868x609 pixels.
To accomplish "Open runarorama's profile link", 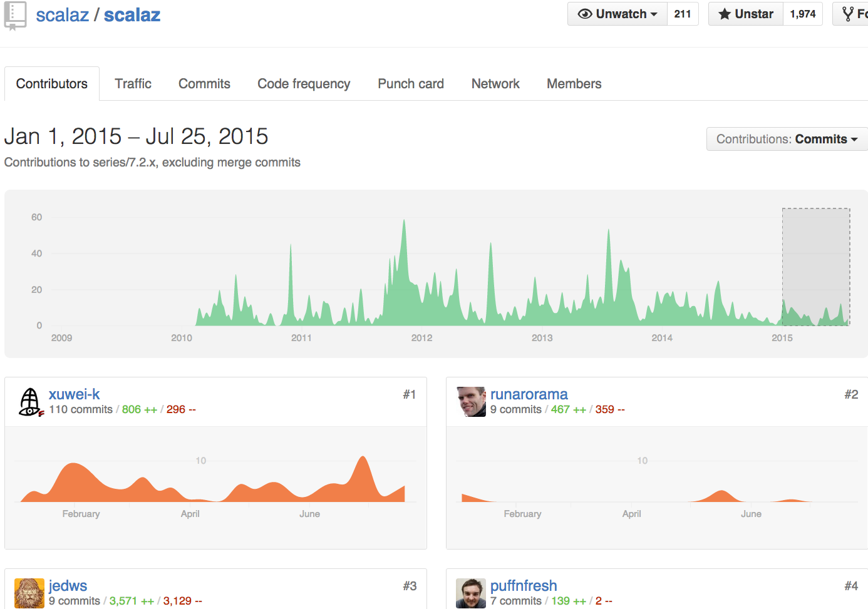I will [x=529, y=394].
